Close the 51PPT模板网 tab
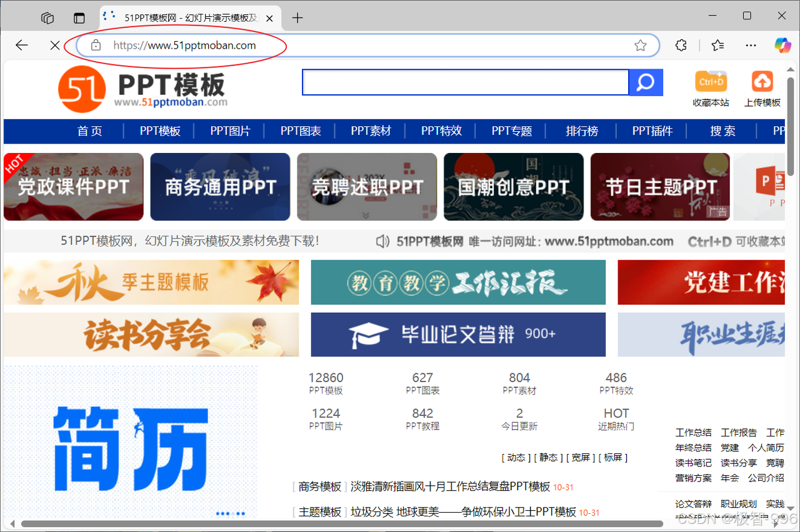The image size is (800, 532). (x=270, y=18)
